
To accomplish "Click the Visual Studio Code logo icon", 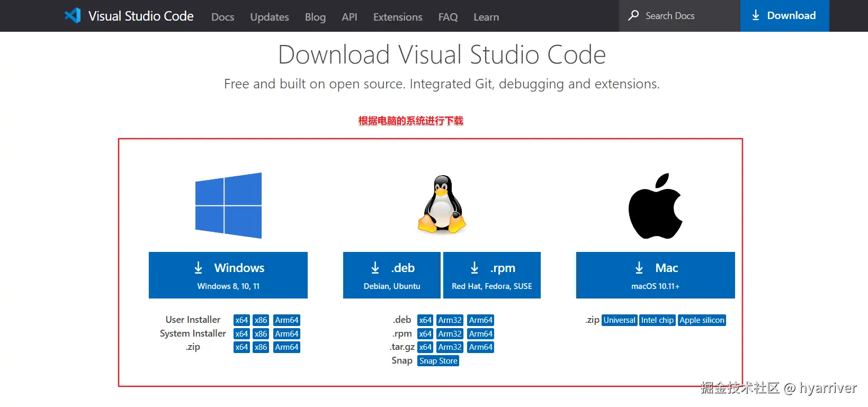I will [73, 15].
